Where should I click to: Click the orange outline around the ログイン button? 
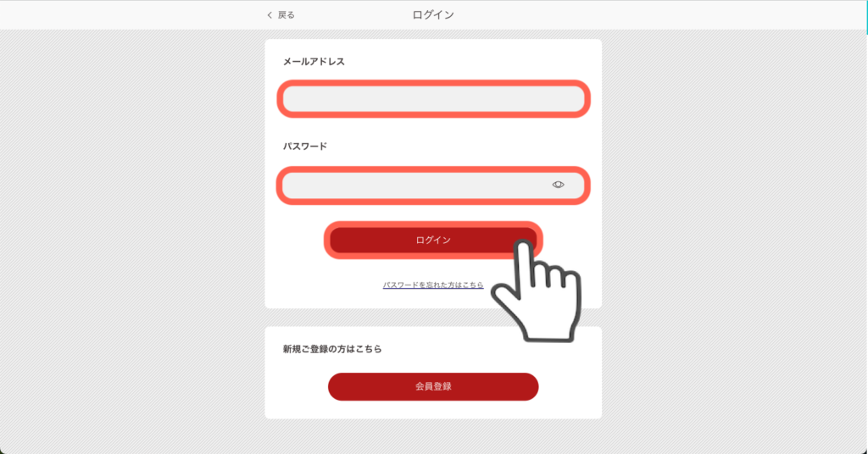433,224
